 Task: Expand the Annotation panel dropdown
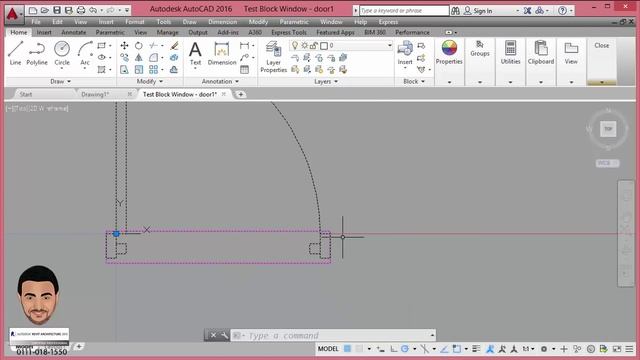[x=220, y=82]
